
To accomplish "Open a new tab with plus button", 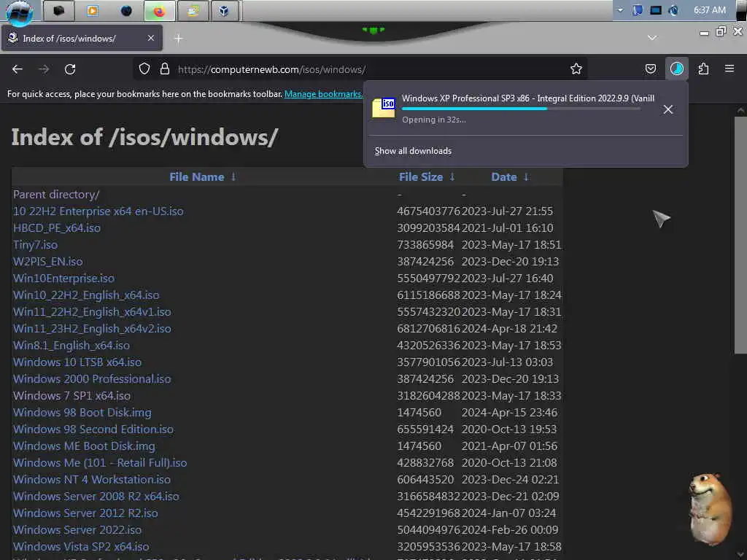I will (x=178, y=39).
